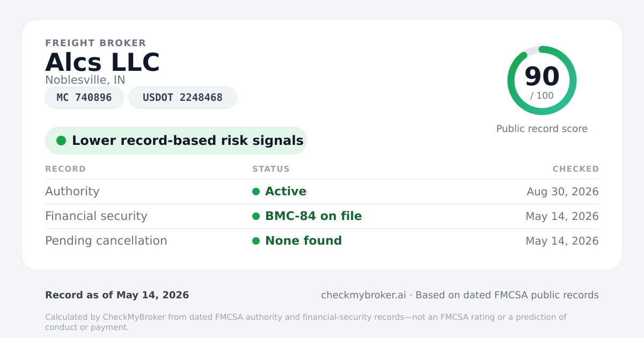This screenshot has height=338, width=644.
Task: Click the CHECKED column header
Action: point(576,169)
